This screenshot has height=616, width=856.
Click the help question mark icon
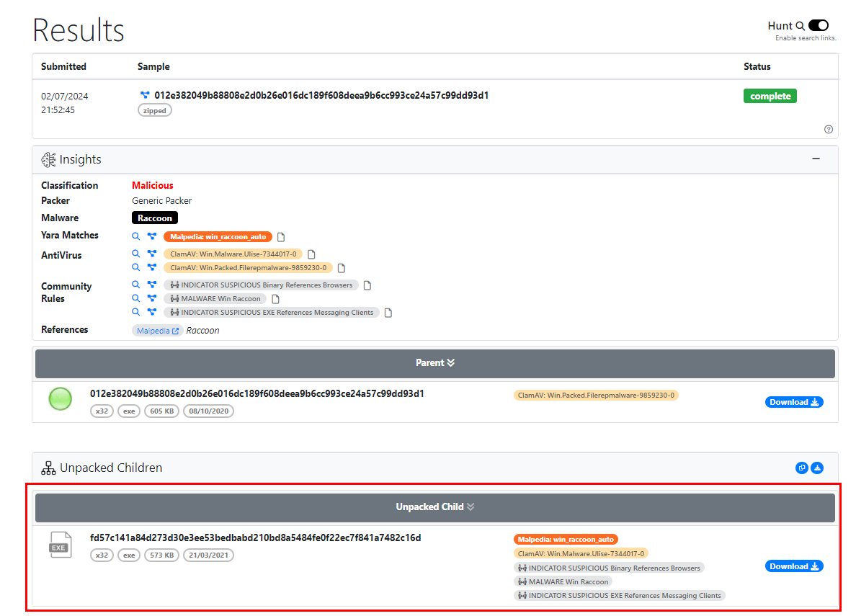(x=828, y=130)
